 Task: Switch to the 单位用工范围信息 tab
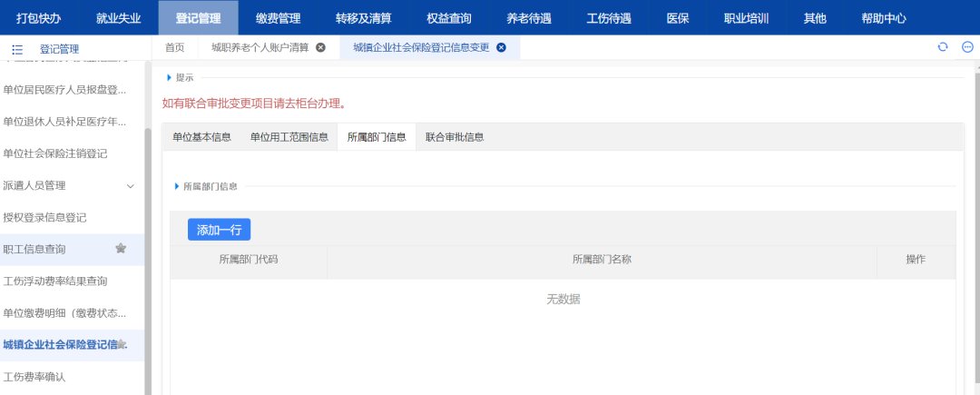(x=289, y=137)
